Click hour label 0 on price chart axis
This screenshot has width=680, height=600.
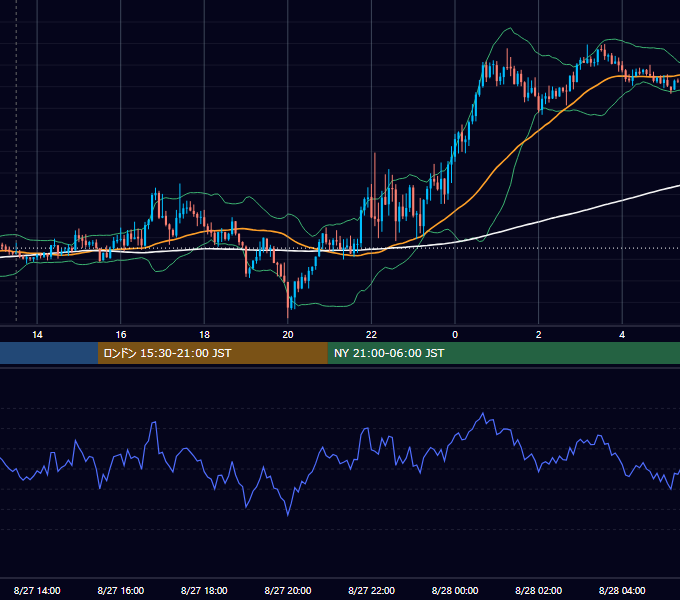(455, 335)
